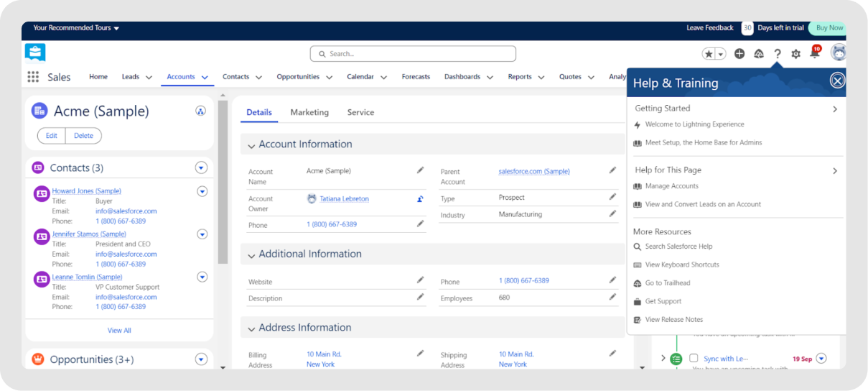This screenshot has height=391, width=868.
Task: Open Go to Trailhead resource link
Action: [668, 283]
